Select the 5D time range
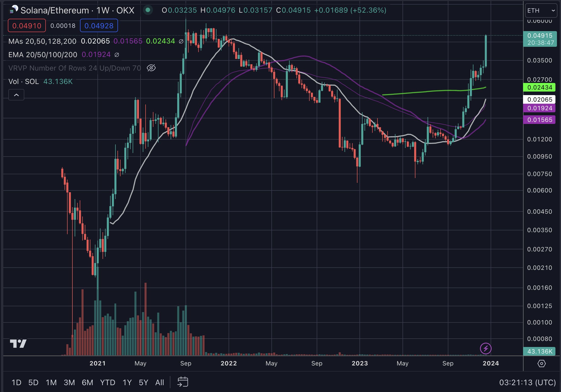The height and width of the screenshot is (392, 561). [33, 382]
